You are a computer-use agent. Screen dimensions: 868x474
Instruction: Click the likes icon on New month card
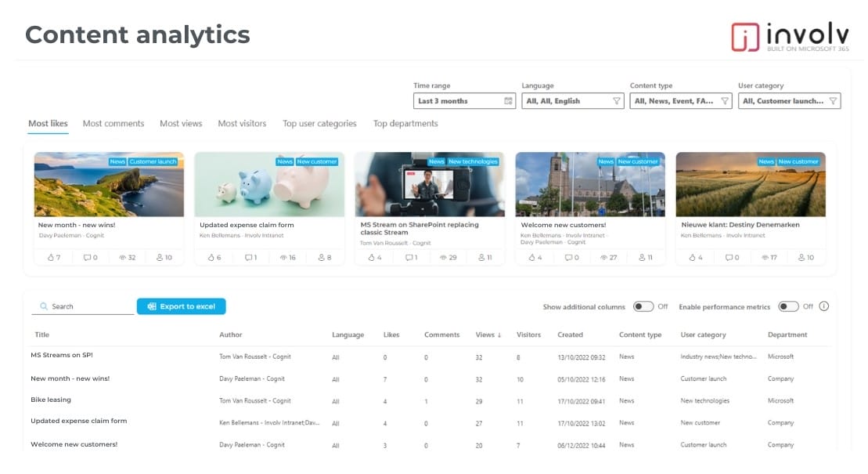[x=49, y=257]
